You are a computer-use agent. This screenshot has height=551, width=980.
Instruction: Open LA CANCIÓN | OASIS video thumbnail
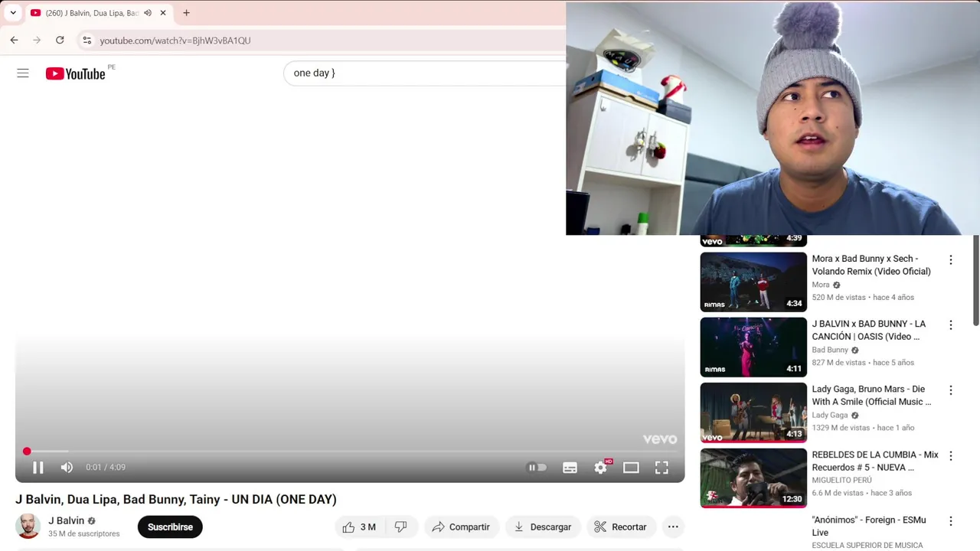(x=753, y=347)
